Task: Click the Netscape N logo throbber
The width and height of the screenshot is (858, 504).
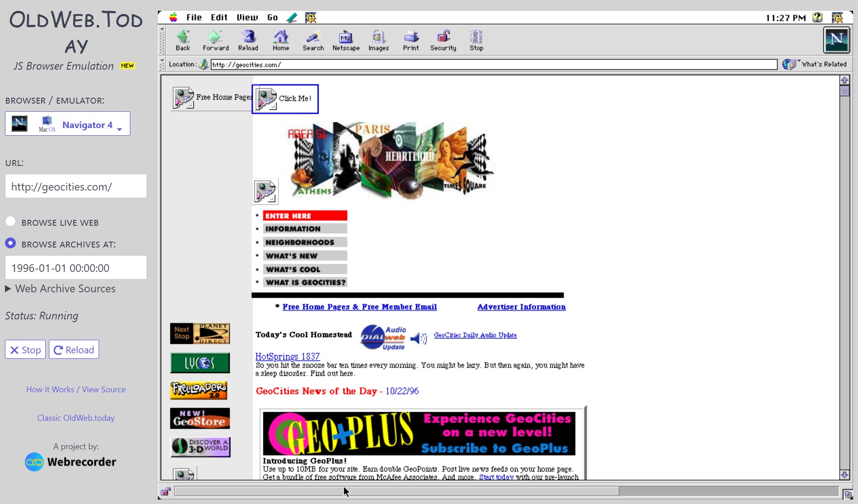Action: (x=836, y=40)
